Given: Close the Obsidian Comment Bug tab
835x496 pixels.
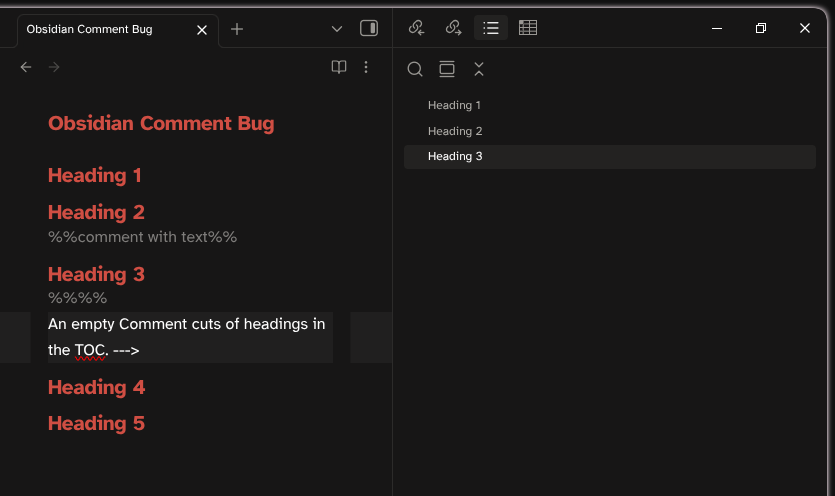Looking at the screenshot, I should [202, 30].
